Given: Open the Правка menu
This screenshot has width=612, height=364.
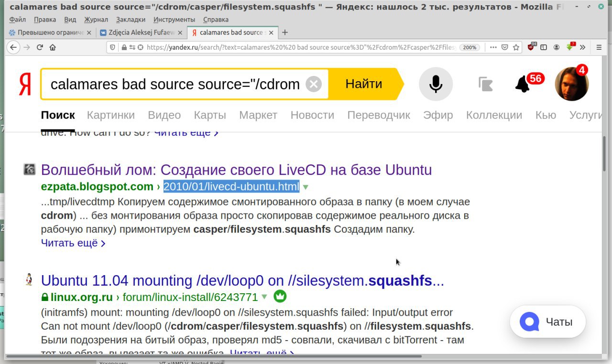Looking at the screenshot, I should pos(44,20).
